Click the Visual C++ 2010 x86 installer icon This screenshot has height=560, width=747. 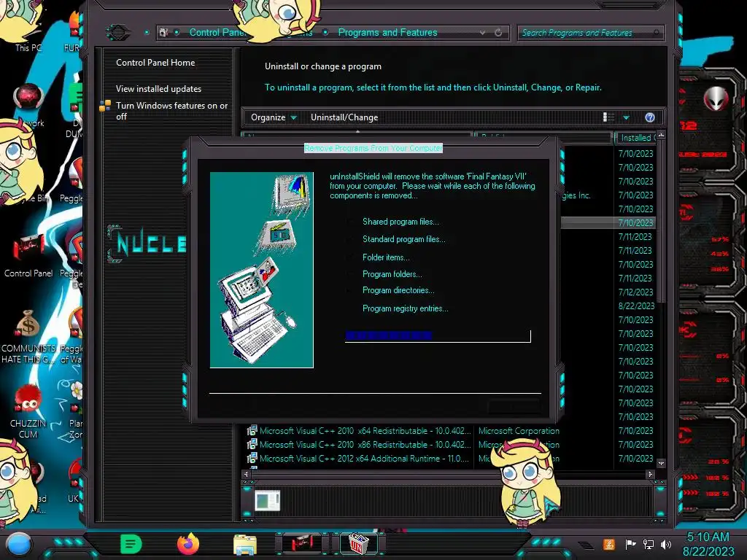pos(252,445)
